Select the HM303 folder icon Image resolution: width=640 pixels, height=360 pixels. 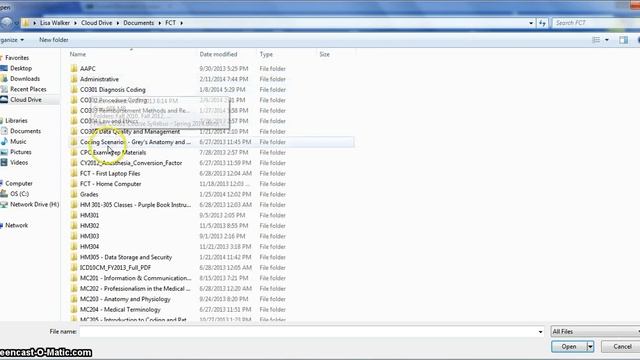coord(74,236)
